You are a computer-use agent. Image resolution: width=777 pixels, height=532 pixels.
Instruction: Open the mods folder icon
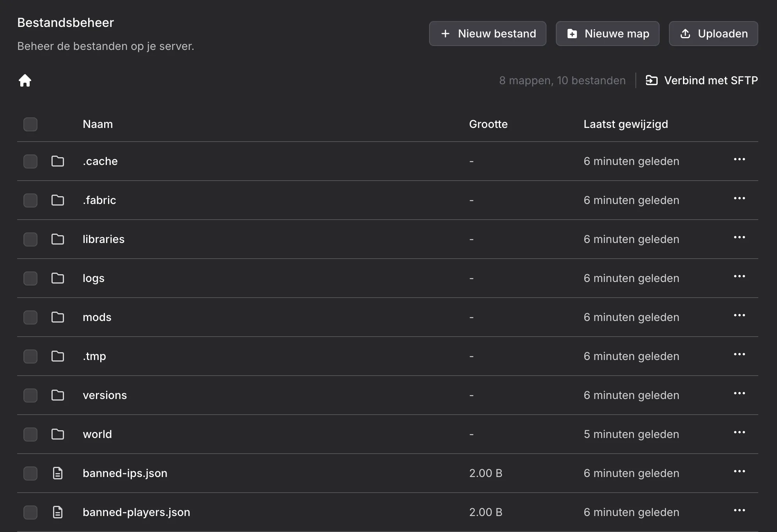[x=58, y=317]
